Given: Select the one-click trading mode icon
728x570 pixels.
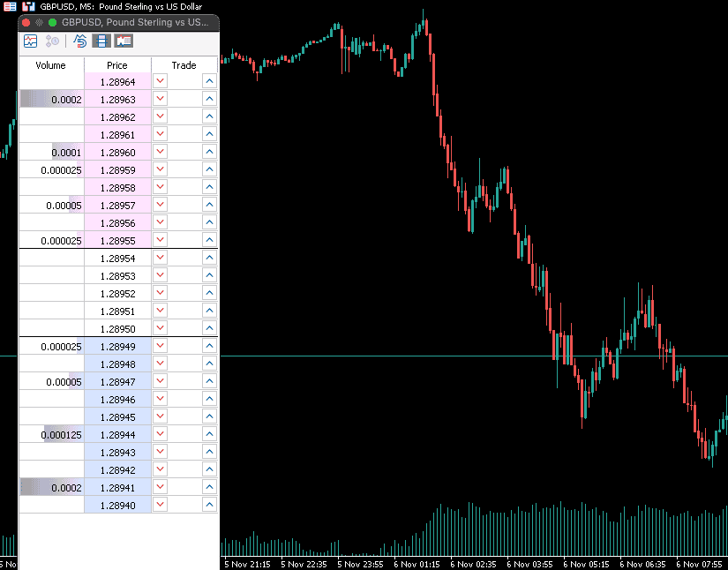Looking at the screenshot, I should (x=79, y=41).
